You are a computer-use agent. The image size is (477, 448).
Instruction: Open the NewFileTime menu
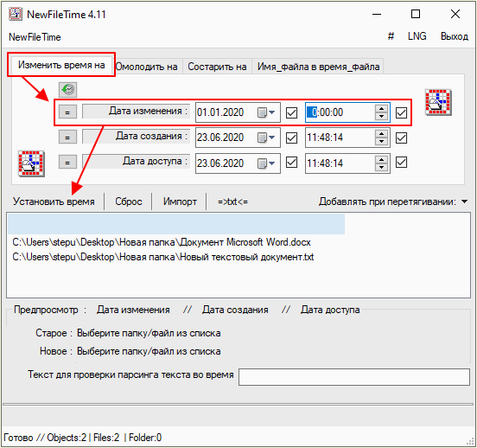35,37
